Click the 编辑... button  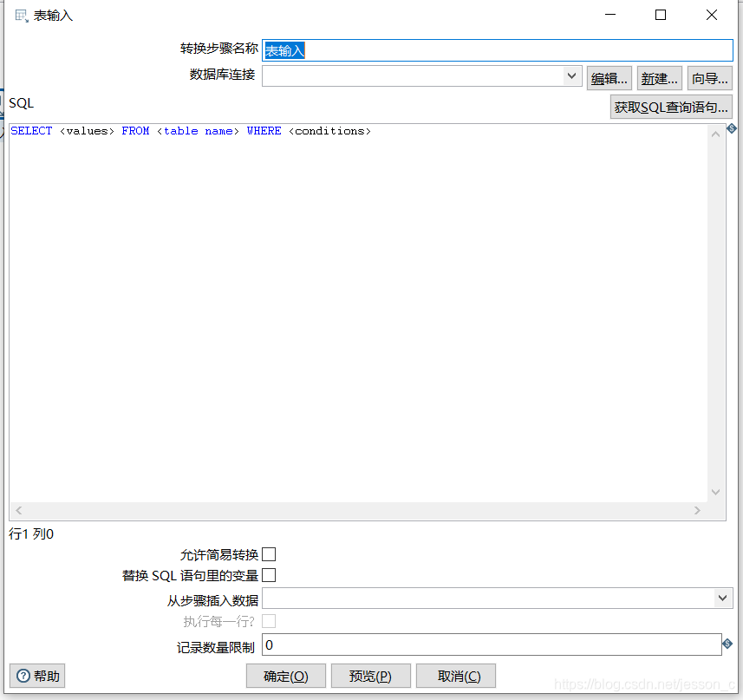[609, 78]
